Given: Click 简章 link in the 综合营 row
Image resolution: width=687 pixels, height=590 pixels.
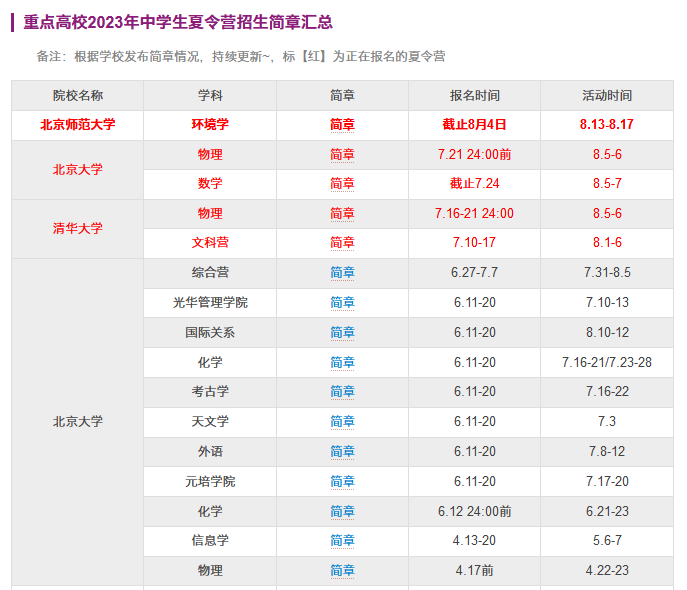Looking at the screenshot, I should pyautogui.click(x=342, y=273).
